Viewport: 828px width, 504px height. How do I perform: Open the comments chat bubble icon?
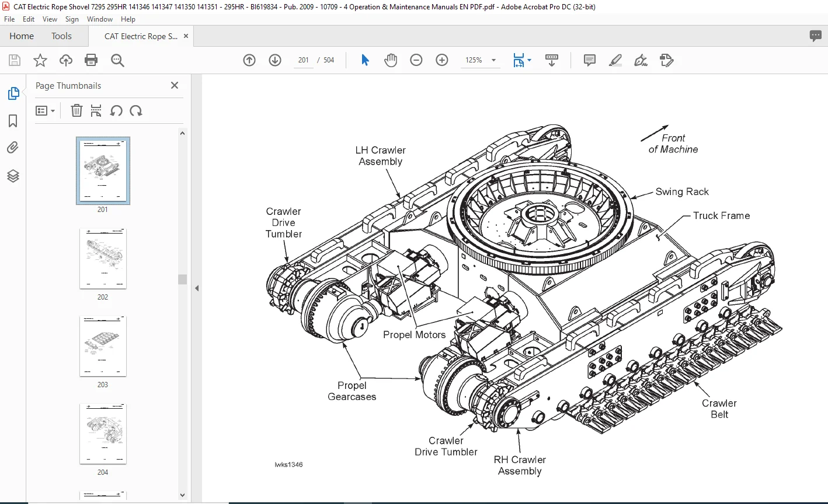coord(816,36)
